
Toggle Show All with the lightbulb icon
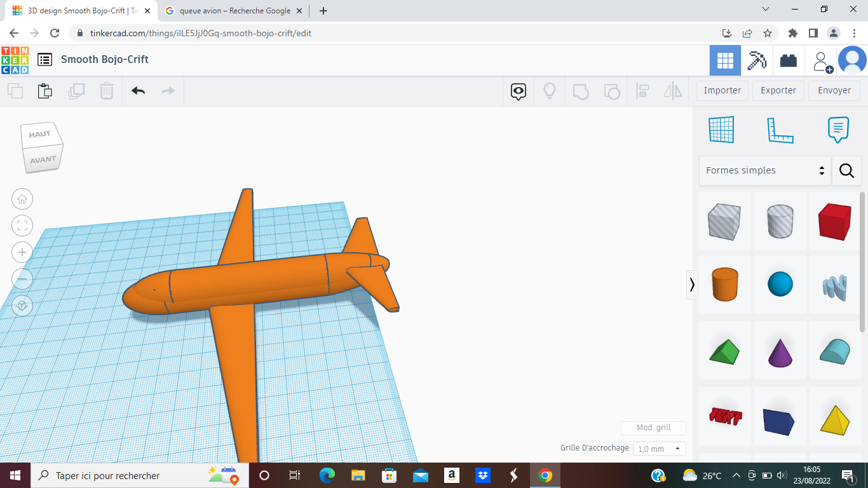click(x=549, y=91)
